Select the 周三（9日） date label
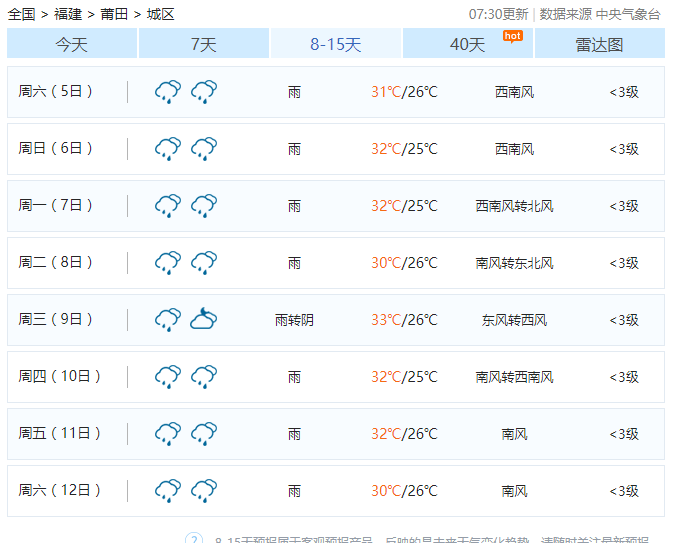This screenshot has width=674, height=543. 55,319
